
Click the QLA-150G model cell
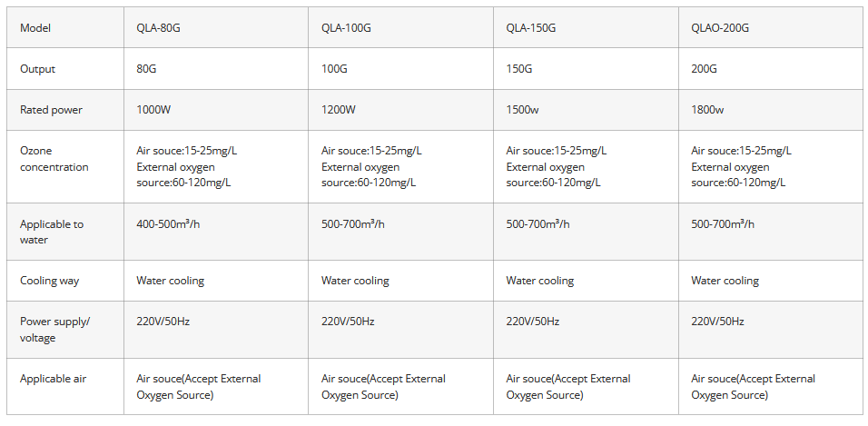point(531,28)
